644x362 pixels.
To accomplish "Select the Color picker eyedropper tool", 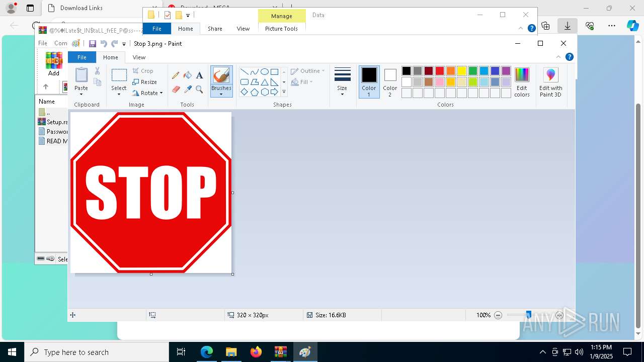I will tap(188, 89).
